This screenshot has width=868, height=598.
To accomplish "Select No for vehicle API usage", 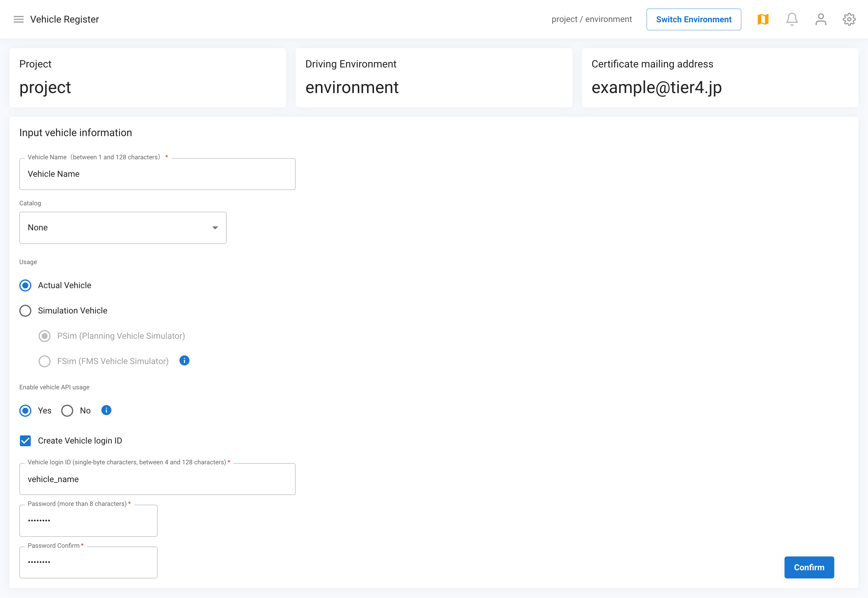I will [67, 411].
